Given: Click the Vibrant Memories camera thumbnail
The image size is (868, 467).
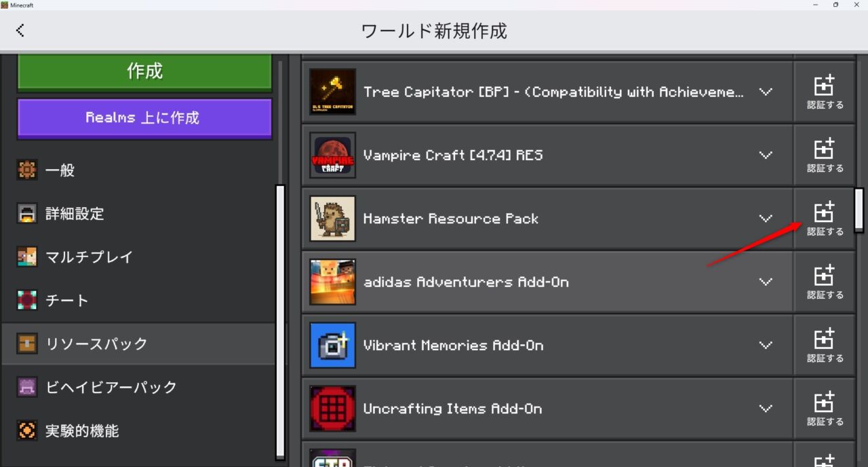Looking at the screenshot, I should coord(333,345).
